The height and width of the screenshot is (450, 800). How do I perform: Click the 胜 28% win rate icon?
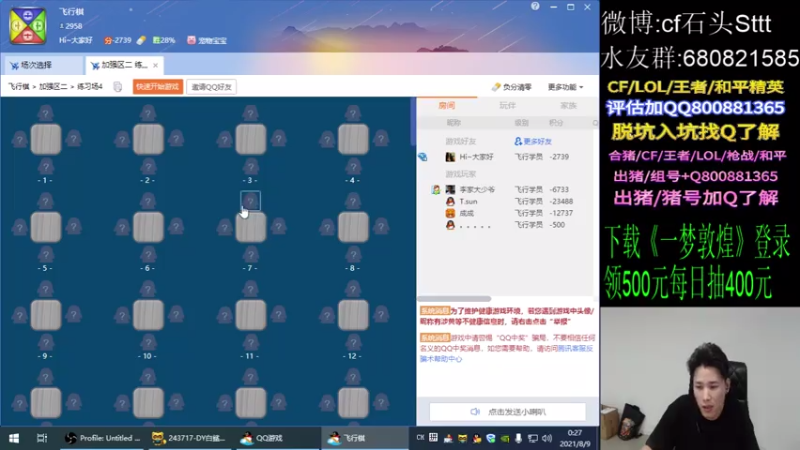pyautogui.click(x=156, y=40)
